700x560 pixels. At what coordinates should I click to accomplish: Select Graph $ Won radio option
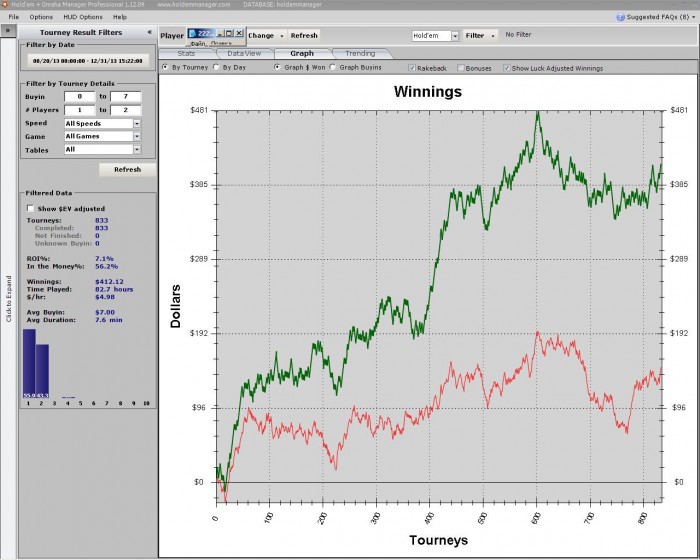coord(278,67)
